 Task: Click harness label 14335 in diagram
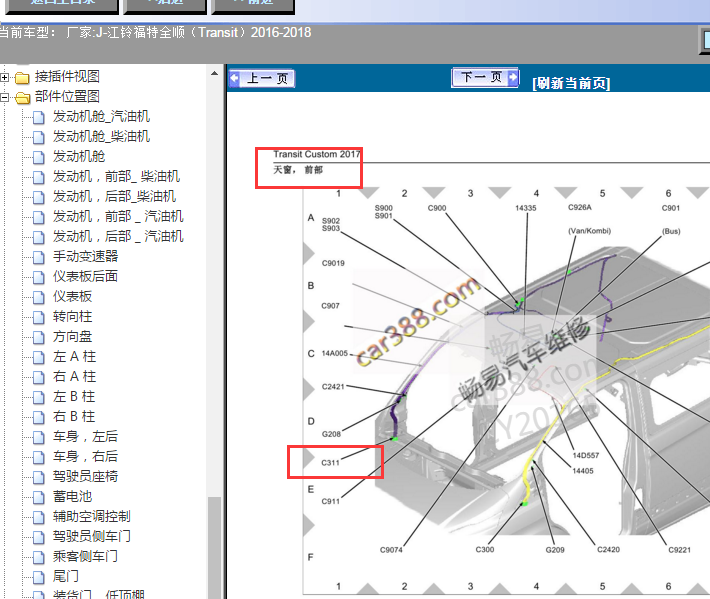525,208
